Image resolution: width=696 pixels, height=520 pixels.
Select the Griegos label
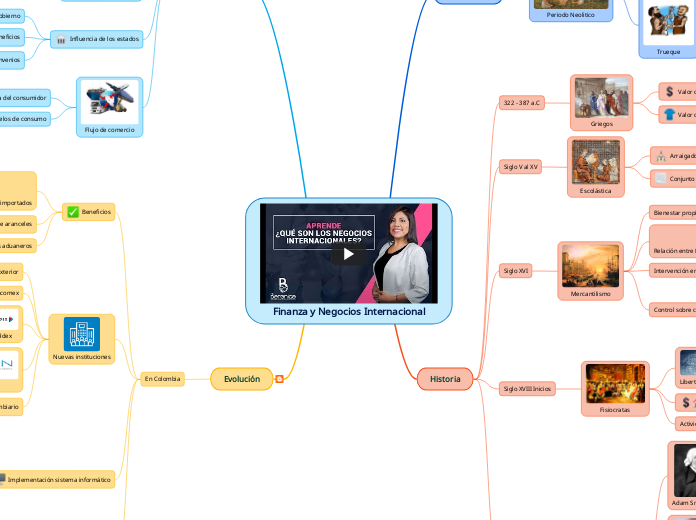(x=601, y=124)
